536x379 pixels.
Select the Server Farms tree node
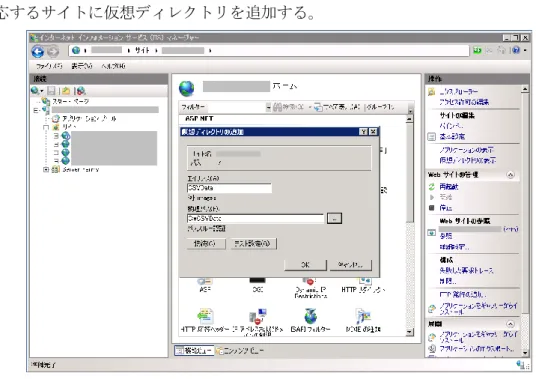(x=80, y=170)
